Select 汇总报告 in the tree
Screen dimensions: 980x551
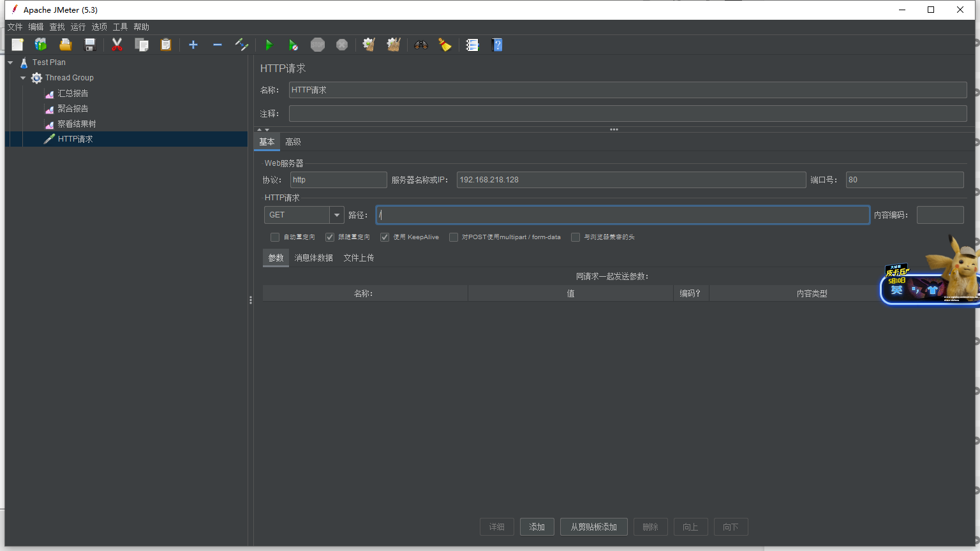[x=73, y=93]
